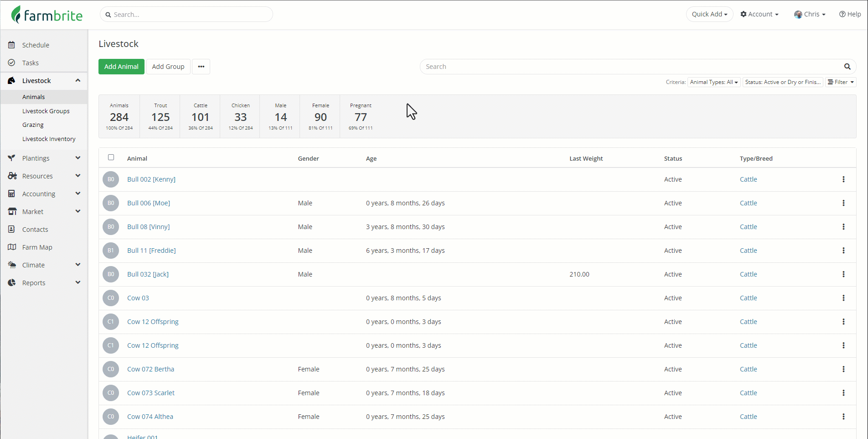The width and height of the screenshot is (868, 439).
Task: Open the Status criteria dropdown
Action: [x=783, y=82]
